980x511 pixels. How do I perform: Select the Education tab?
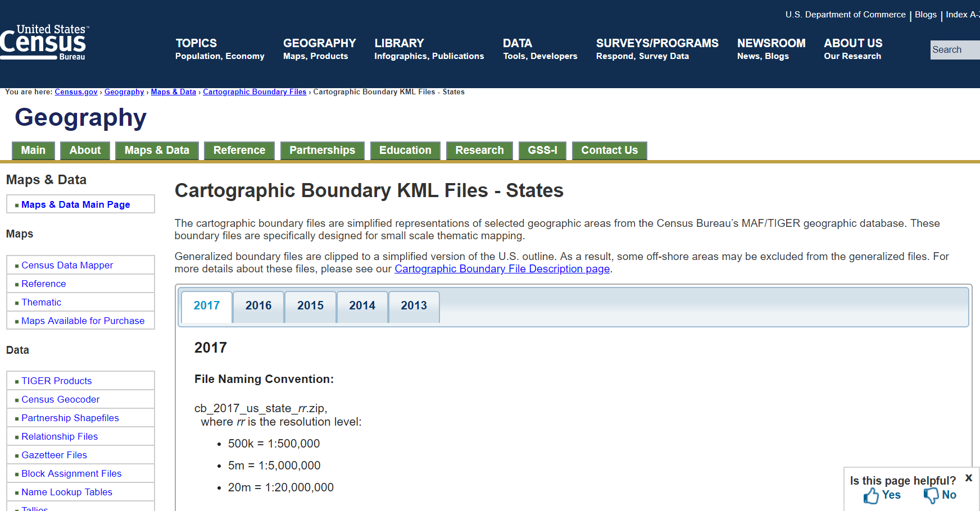click(405, 150)
